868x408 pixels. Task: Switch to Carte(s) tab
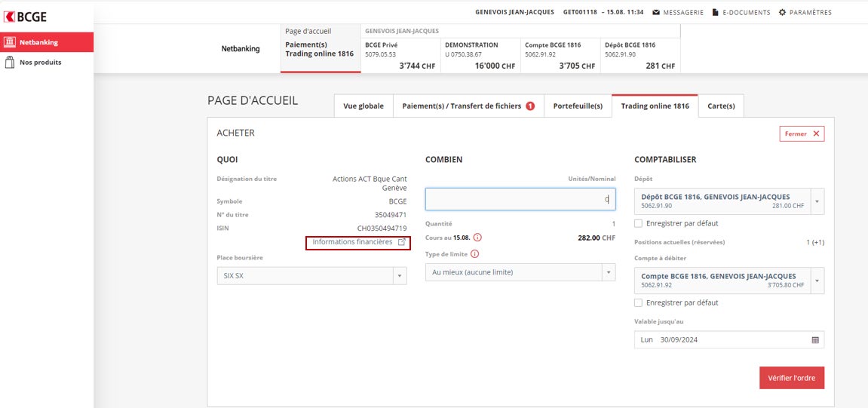[x=721, y=106]
